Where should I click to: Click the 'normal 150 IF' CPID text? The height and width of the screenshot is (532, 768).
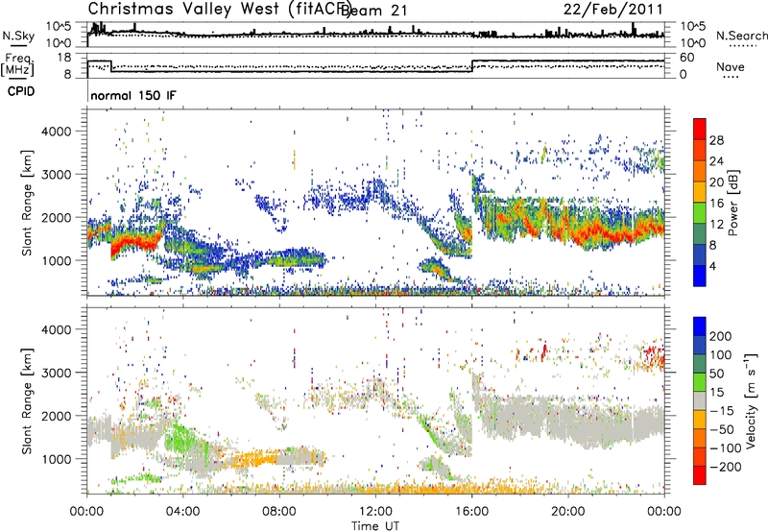coord(132,95)
